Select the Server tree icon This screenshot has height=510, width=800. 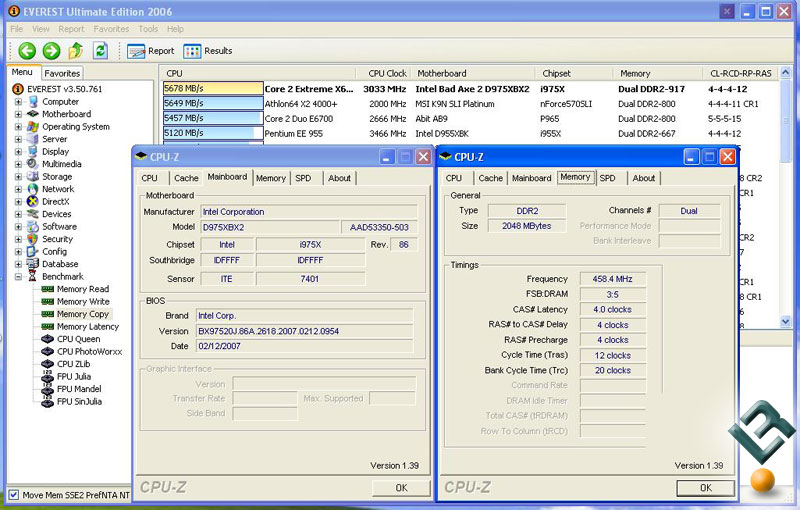click(x=33, y=139)
